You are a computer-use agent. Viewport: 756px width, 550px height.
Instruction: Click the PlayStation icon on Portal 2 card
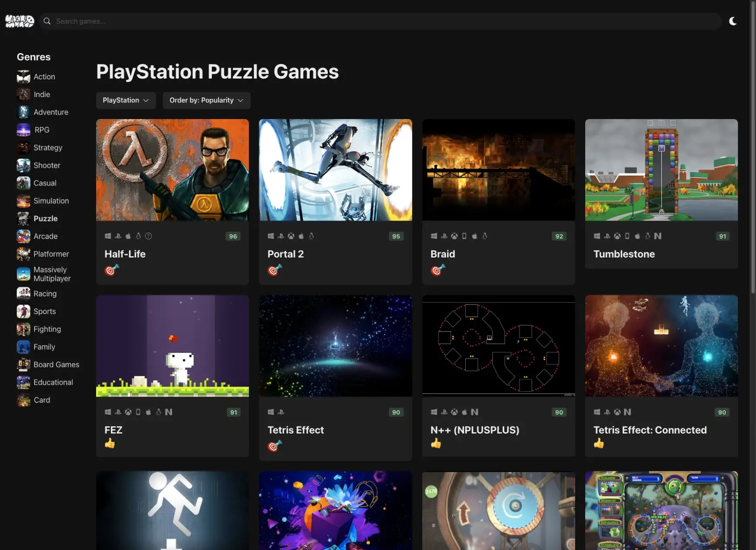tap(281, 236)
